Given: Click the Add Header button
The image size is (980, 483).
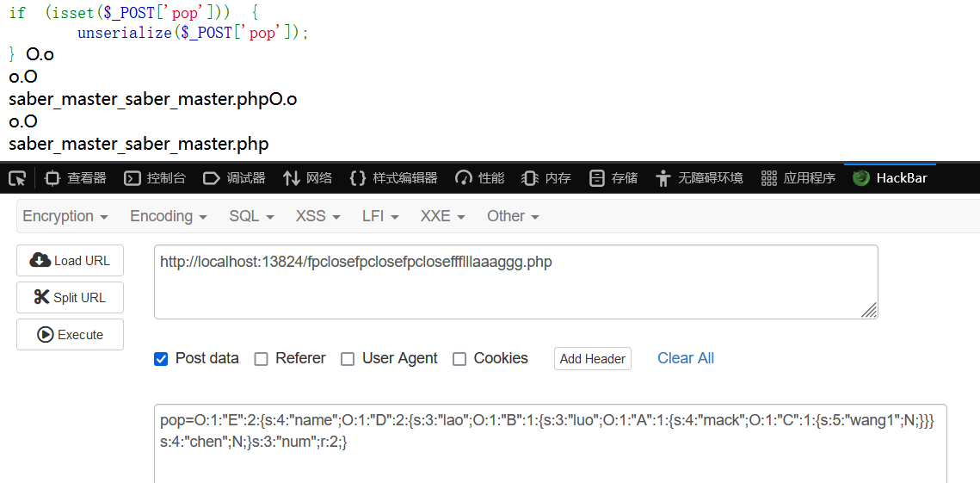Looking at the screenshot, I should pyautogui.click(x=593, y=359).
